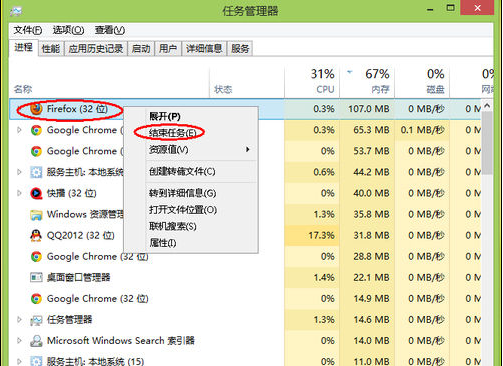
Task: Sort by the 31% CPU column header
Action: pyautogui.click(x=312, y=82)
